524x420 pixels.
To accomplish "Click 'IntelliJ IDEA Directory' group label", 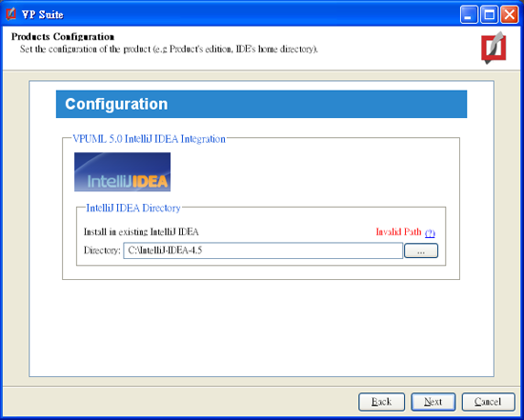I will 133,209.
